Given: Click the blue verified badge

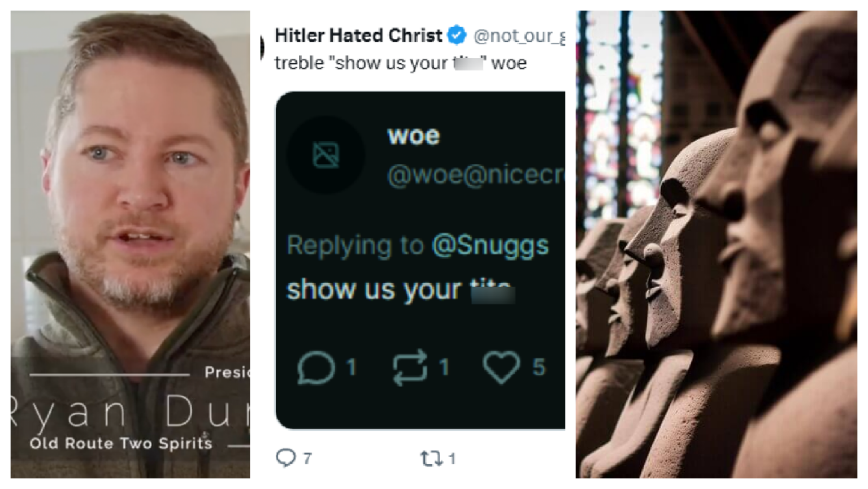Looking at the screenshot, I should pyautogui.click(x=457, y=35).
